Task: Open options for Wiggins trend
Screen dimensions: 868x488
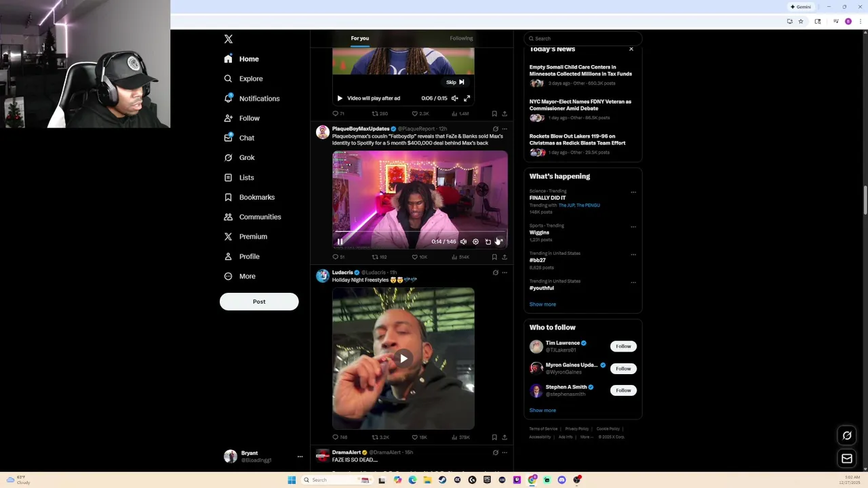Action: (x=633, y=227)
